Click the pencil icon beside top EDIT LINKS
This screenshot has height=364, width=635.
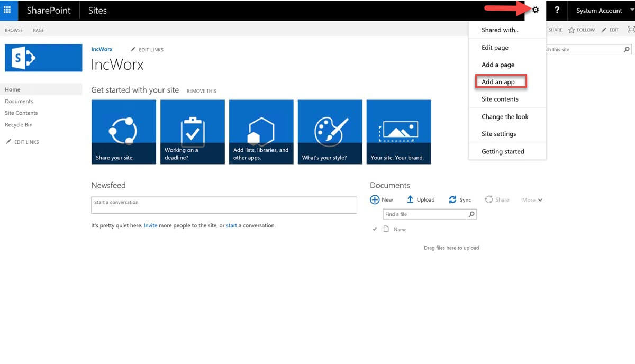point(133,49)
